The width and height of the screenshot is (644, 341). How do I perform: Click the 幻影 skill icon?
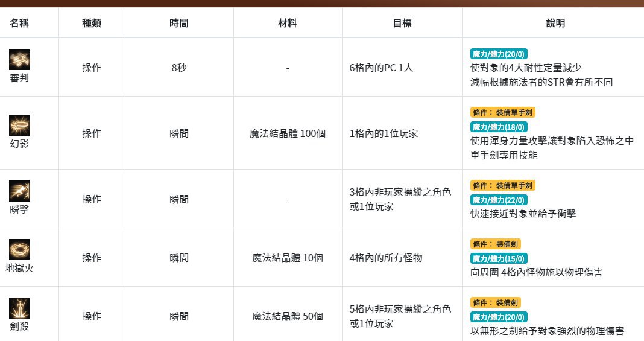tap(19, 125)
